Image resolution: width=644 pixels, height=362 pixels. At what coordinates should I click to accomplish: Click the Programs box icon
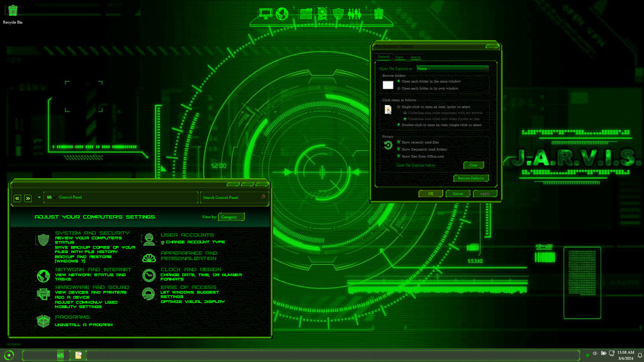(x=43, y=321)
